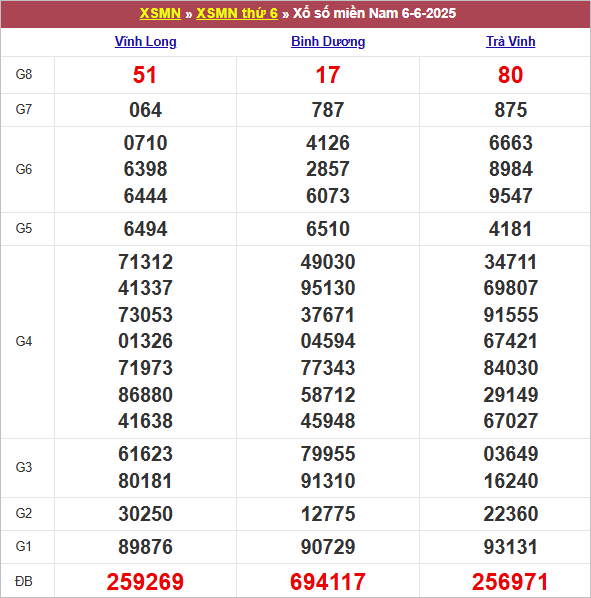Click the G7 number 064
Screen dimensions: 591x598
146,110
